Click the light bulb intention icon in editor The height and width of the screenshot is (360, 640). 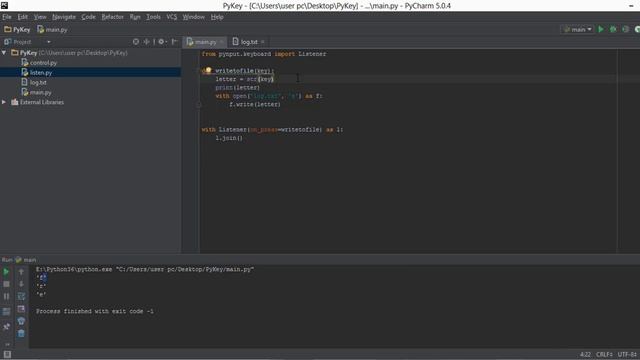[208, 70]
